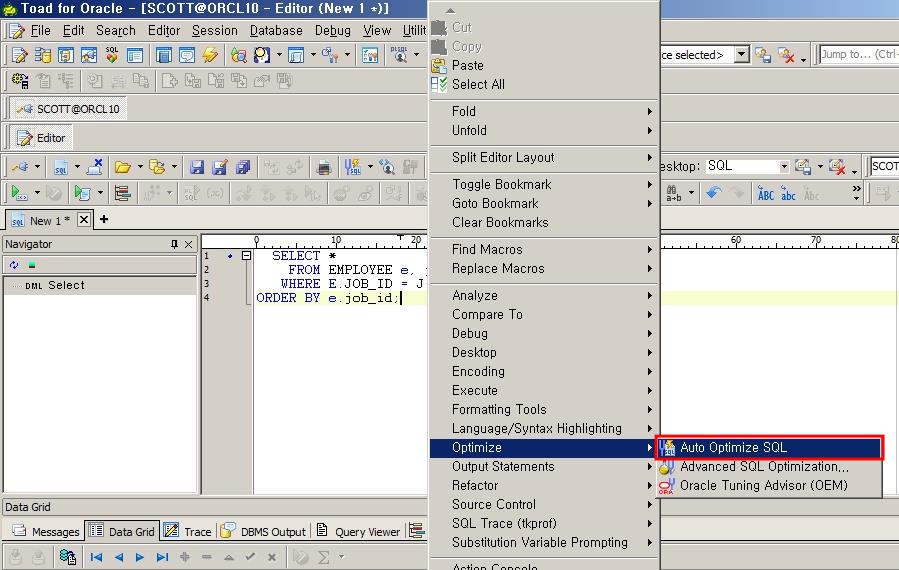
Task: Click the Jump to search field
Action: (x=858, y=55)
